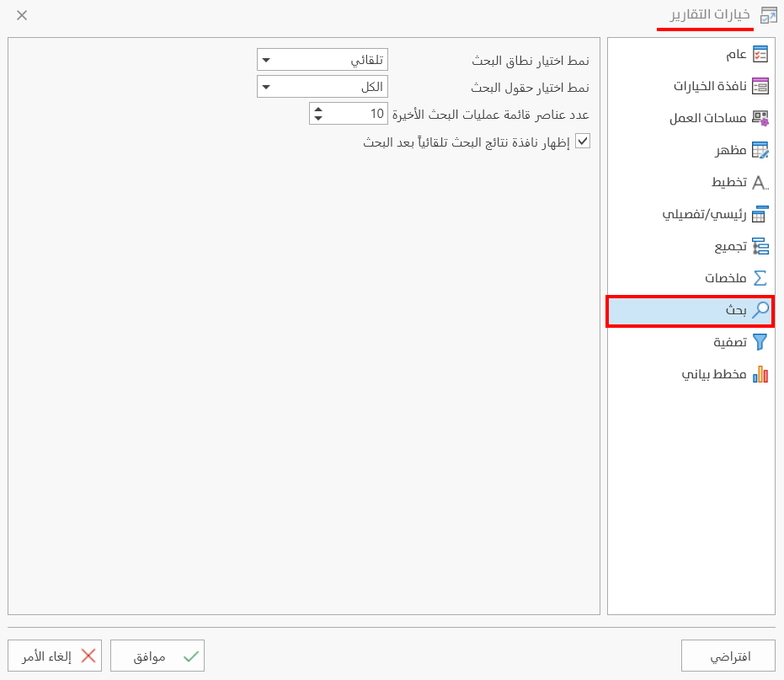Click the مخطط بياني chart icon
Screen dimensions: 784x680
[x=760, y=375]
